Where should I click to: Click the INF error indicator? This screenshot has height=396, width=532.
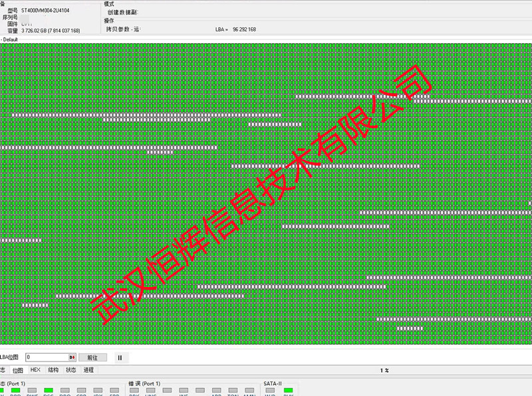184,391
